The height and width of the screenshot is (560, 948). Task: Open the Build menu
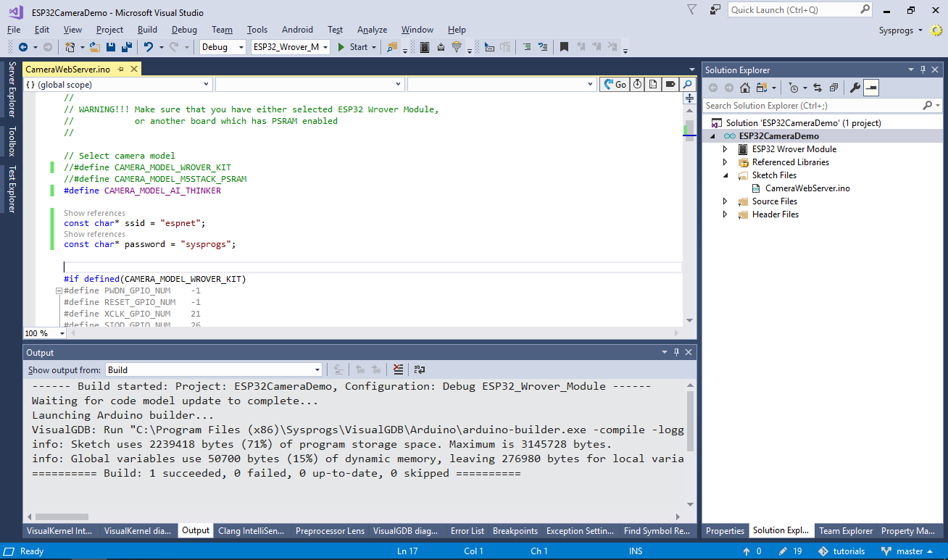[147, 30]
